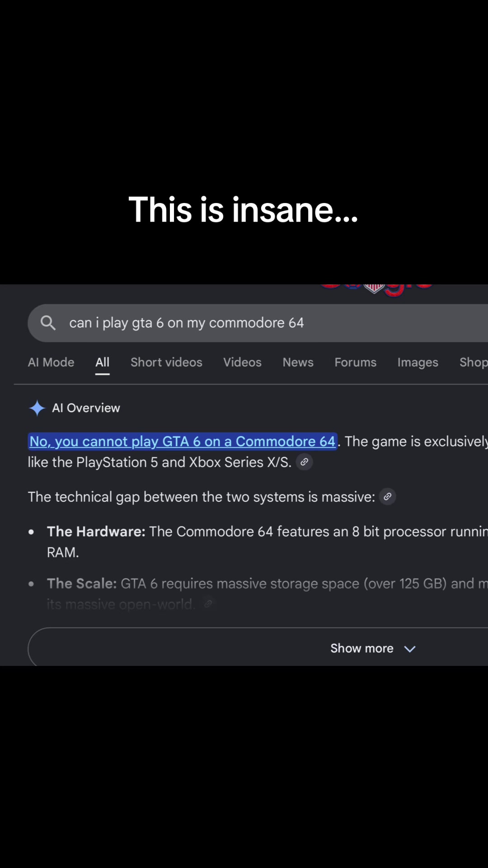Open the News tab

coord(298,362)
